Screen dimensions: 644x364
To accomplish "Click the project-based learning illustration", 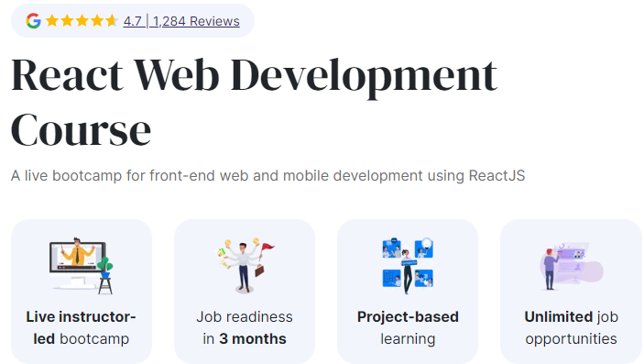I will point(408,266).
